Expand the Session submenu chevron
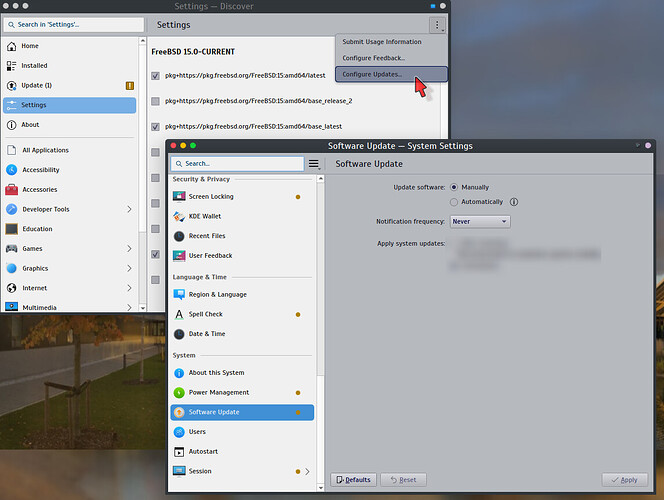664x500 pixels. pos(307,471)
